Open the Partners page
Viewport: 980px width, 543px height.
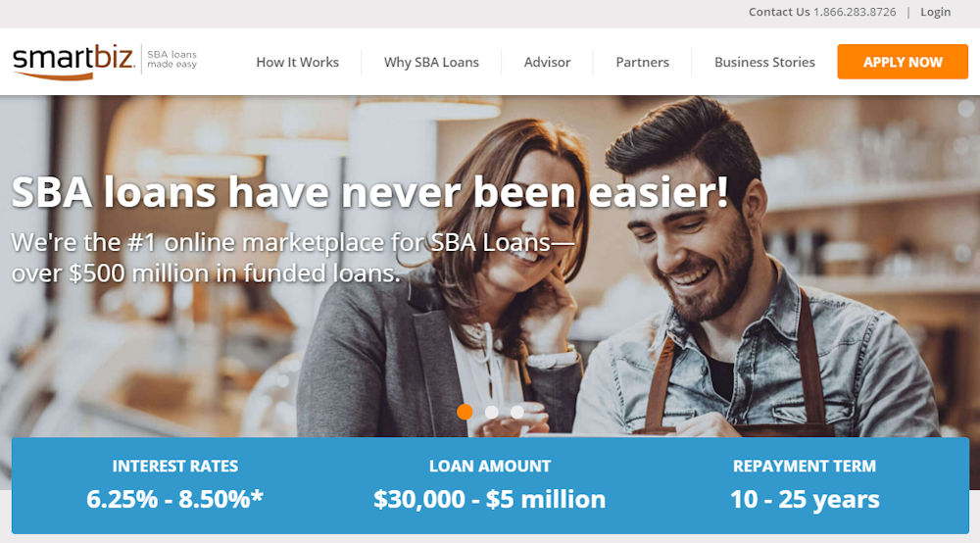(642, 62)
